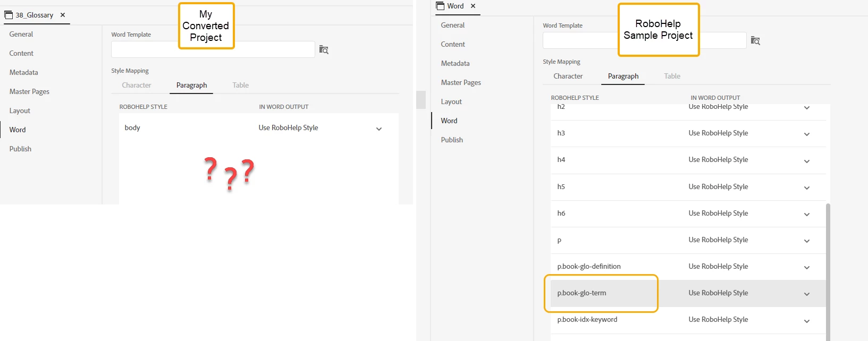Expand the dropdown arrow in the h3 row
The height and width of the screenshot is (341, 868).
tap(807, 134)
